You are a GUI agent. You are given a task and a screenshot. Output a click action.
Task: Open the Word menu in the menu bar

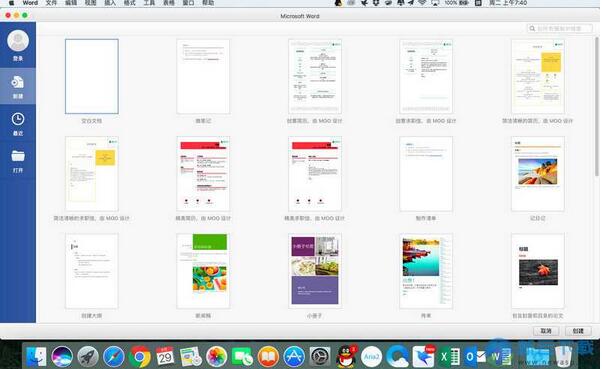(30, 3)
